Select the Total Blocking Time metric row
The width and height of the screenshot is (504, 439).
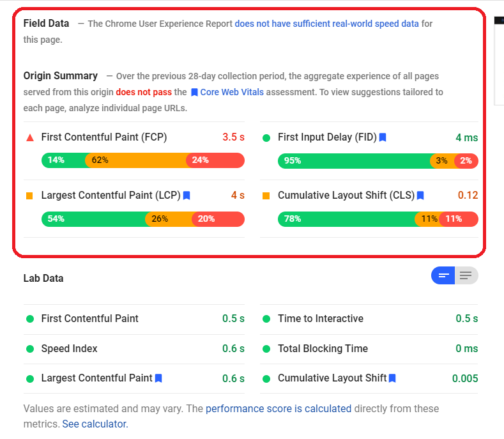(369, 349)
